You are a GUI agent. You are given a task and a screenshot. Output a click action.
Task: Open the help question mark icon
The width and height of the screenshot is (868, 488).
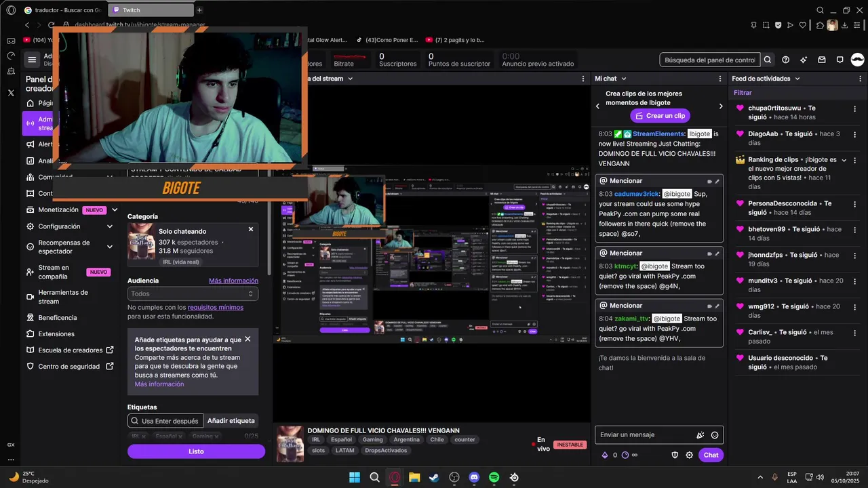click(x=786, y=60)
